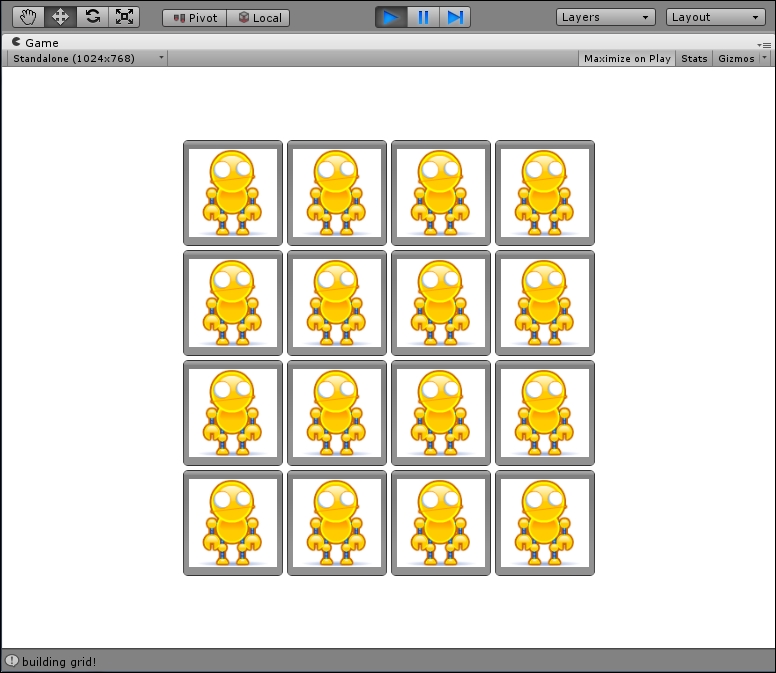Click robot card in row one, column three

[441, 193]
